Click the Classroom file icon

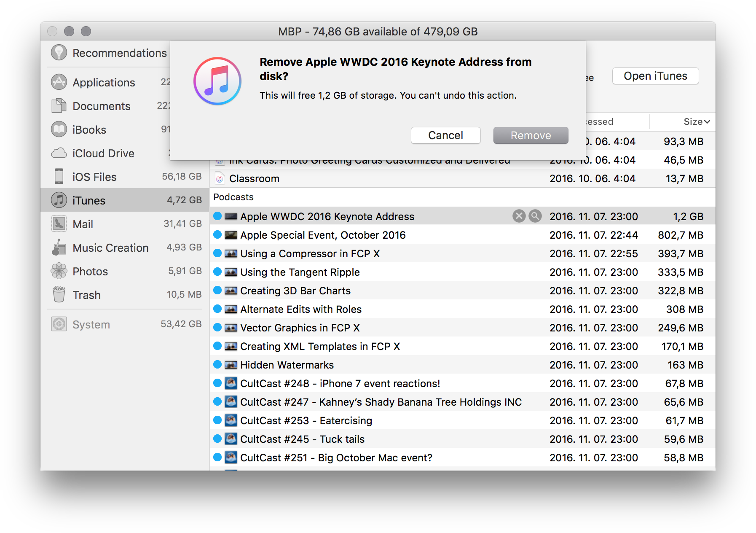[220, 178]
